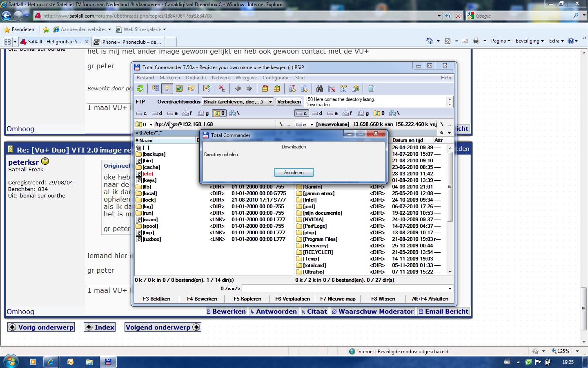Image resolution: width=588 pixels, height=368 pixels.
Task: Go back with the left arrow icon
Action: (238, 88)
